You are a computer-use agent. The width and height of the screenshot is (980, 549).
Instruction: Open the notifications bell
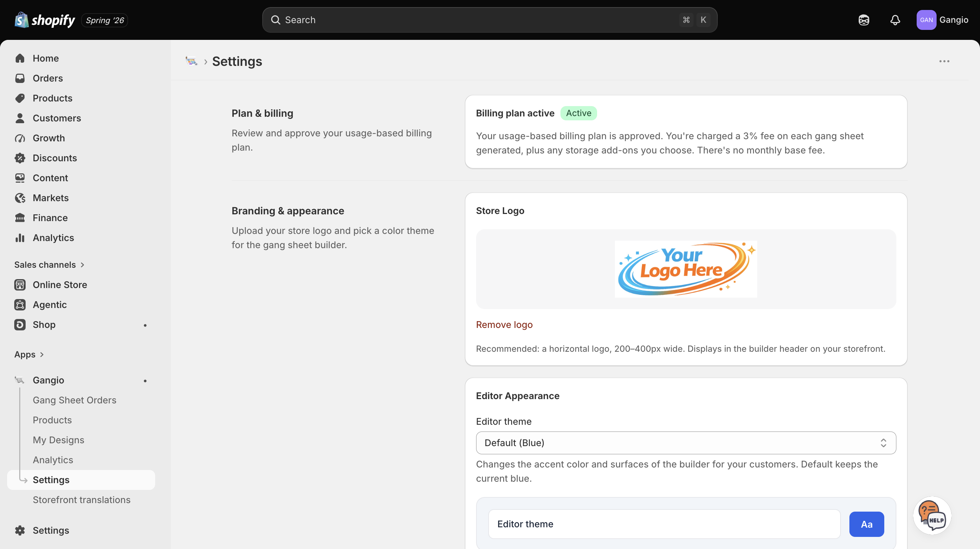[895, 20]
